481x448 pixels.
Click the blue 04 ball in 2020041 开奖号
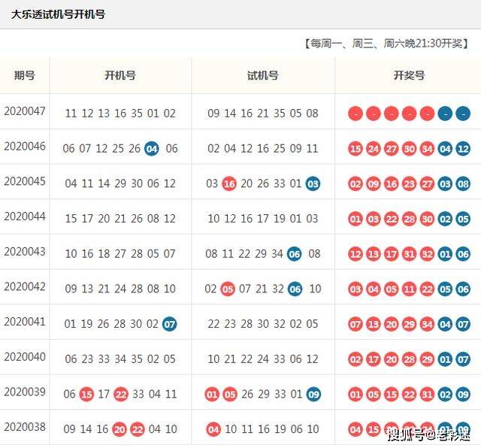pyautogui.click(x=445, y=324)
